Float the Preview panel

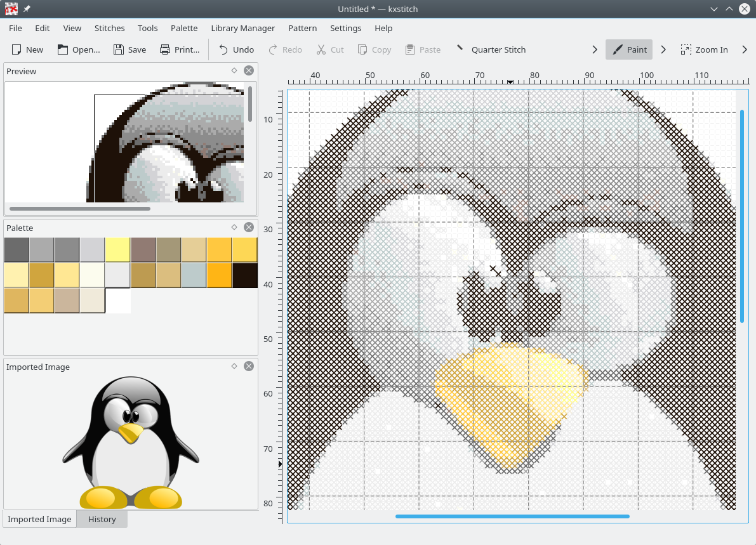pos(234,70)
